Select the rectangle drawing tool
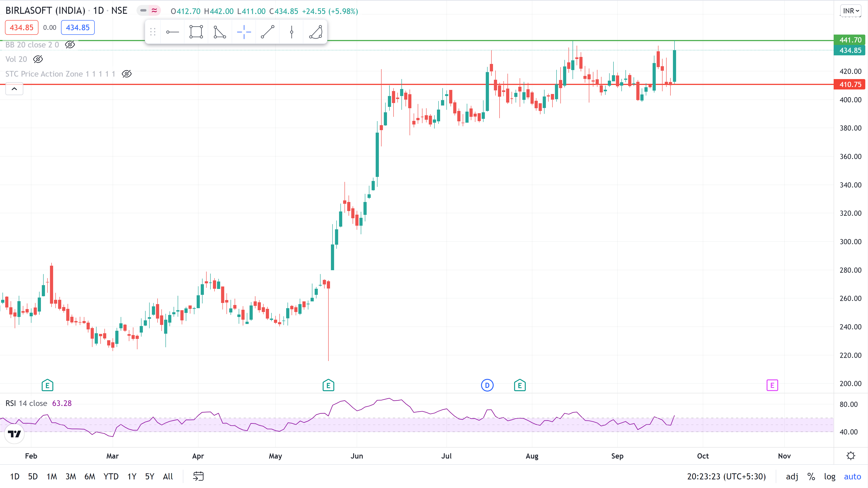868x488 pixels. click(196, 32)
